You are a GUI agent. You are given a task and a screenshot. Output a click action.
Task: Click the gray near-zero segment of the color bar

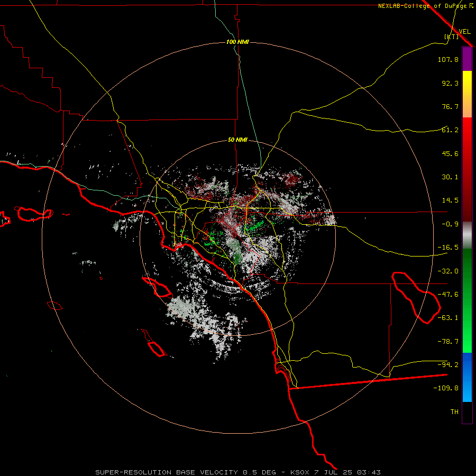coord(467,235)
